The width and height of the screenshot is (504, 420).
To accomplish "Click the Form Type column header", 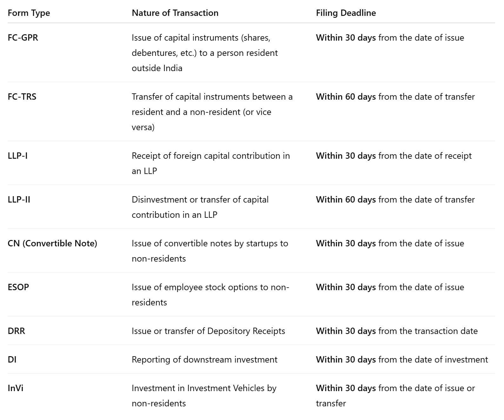I will pos(29,13).
